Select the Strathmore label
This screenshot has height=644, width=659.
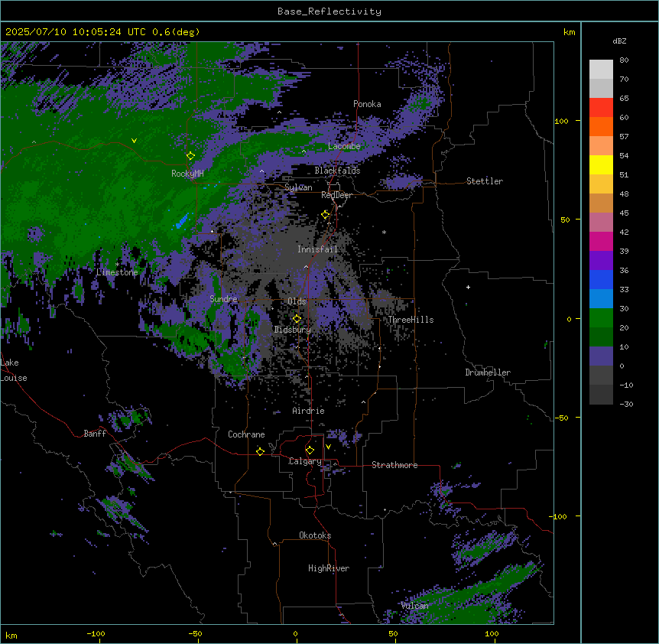(x=394, y=465)
